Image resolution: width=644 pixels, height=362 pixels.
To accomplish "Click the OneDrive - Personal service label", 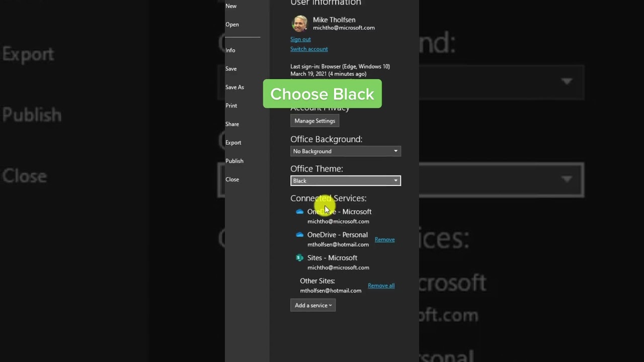I will tap(337, 235).
